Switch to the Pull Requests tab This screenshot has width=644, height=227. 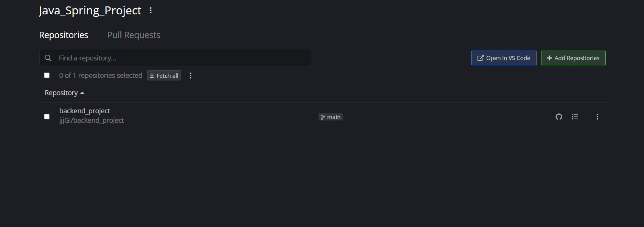134,35
